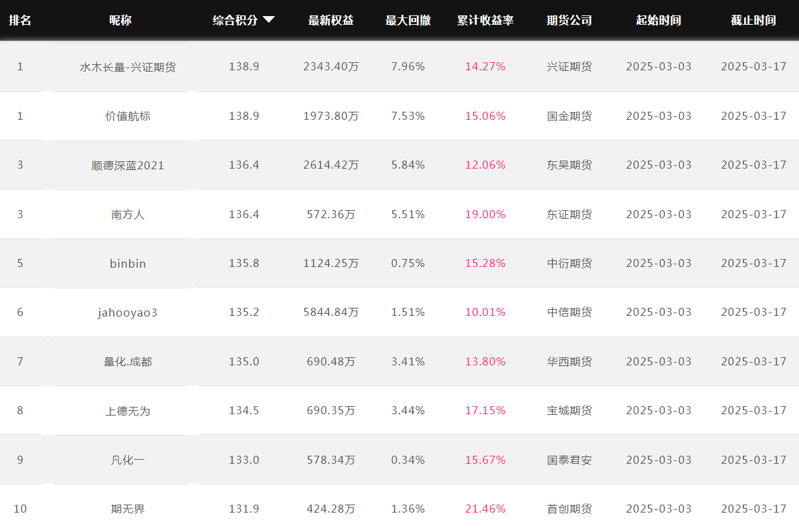799x532 pixels.
Task: Select 量化.成都 nickname
Action: tap(127, 362)
